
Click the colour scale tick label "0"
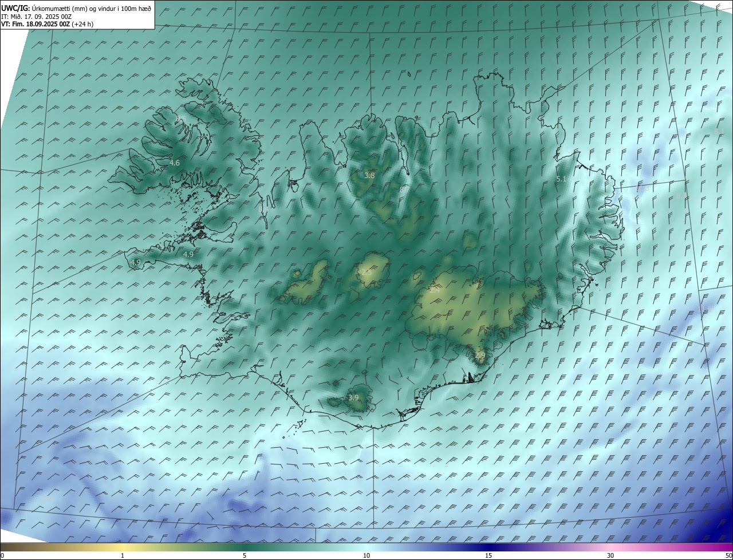click(x=2, y=555)
